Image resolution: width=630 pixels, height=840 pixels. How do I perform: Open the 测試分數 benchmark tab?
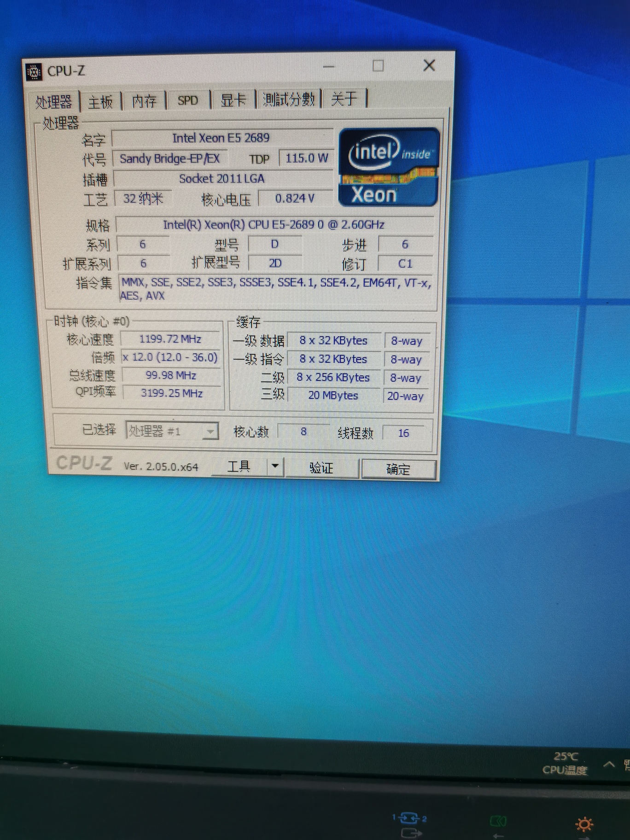[x=289, y=99]
